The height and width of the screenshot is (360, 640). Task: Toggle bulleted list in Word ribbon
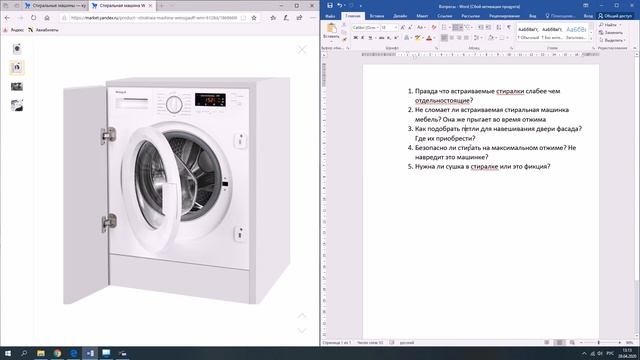444,27
